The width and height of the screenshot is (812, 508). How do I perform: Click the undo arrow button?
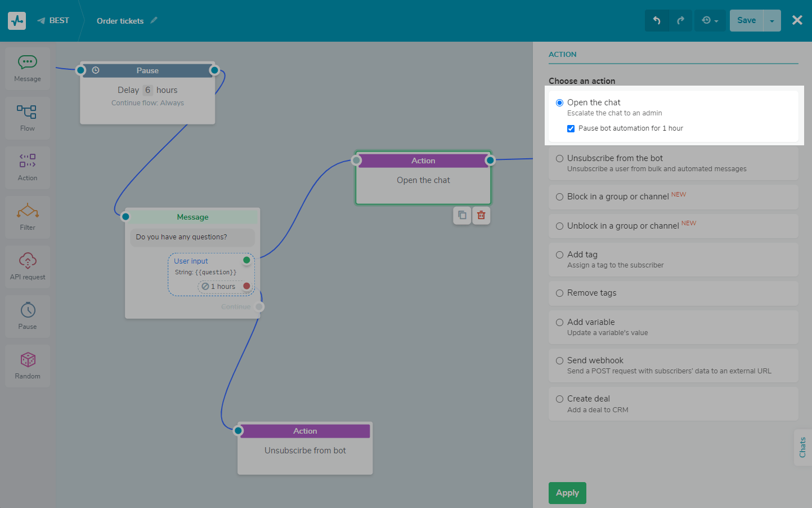(x=657, y=21)
